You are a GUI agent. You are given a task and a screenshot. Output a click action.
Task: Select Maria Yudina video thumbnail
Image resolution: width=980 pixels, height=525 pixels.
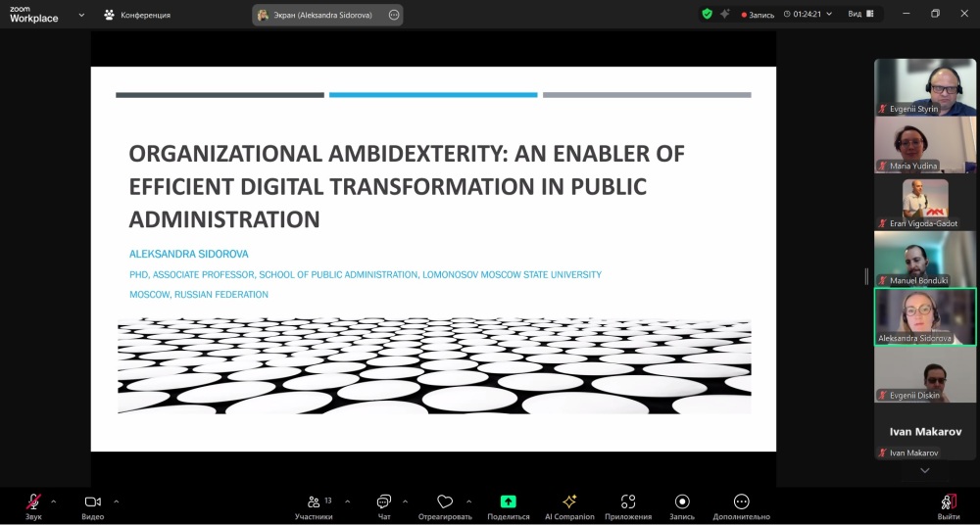click(x=925, y=145)
